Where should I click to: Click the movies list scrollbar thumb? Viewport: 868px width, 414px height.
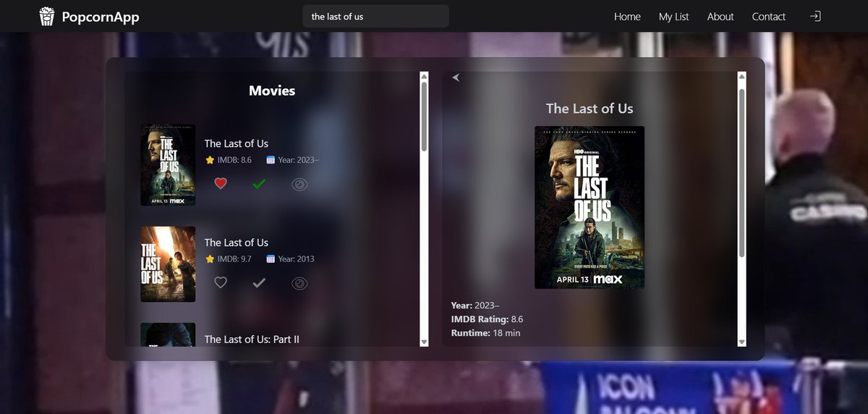424,117
